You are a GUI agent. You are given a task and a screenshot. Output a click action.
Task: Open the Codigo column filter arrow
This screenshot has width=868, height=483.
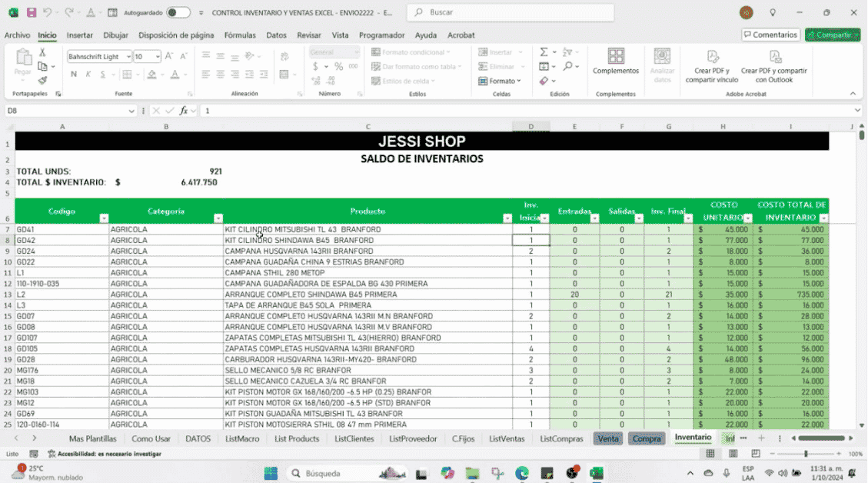[104, 218]
